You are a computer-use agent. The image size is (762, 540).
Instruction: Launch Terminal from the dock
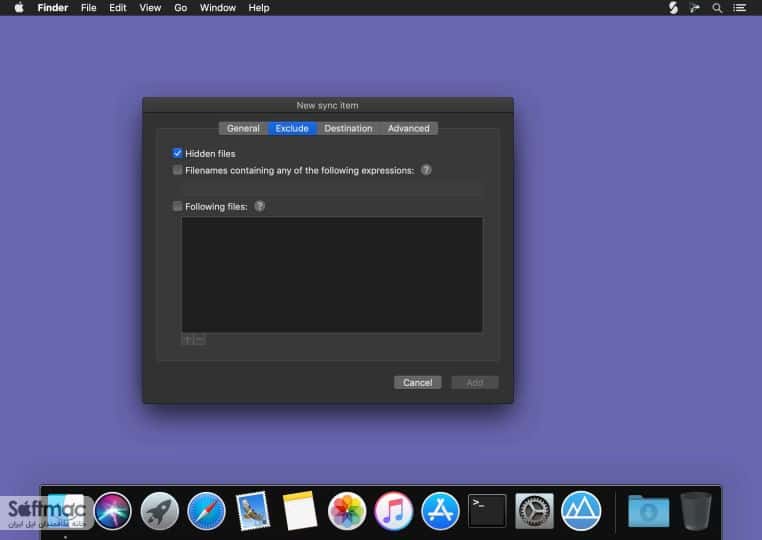point(487,511)
